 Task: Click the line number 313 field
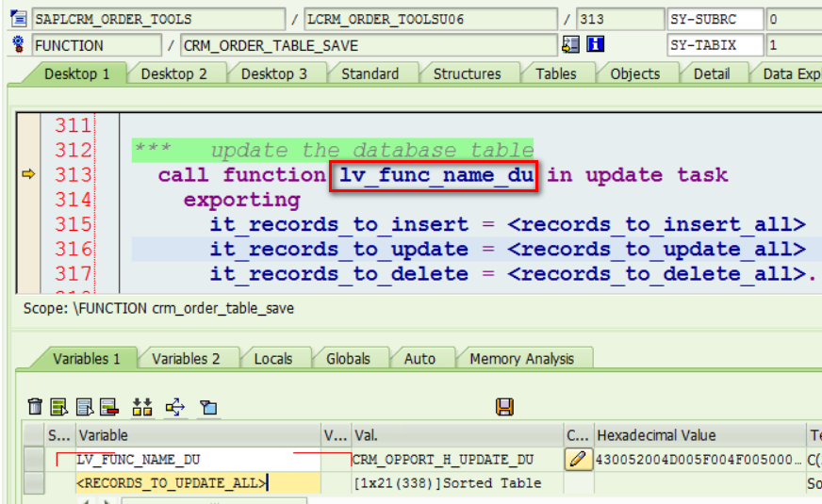(x=620, y=20)
